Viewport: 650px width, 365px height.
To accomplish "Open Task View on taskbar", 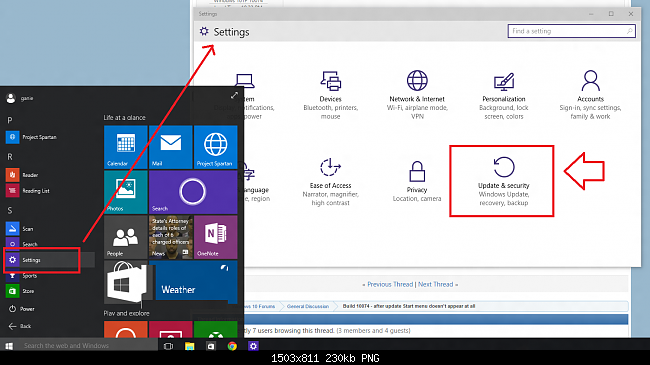I will pyautogui.click(x=168, y=346).
